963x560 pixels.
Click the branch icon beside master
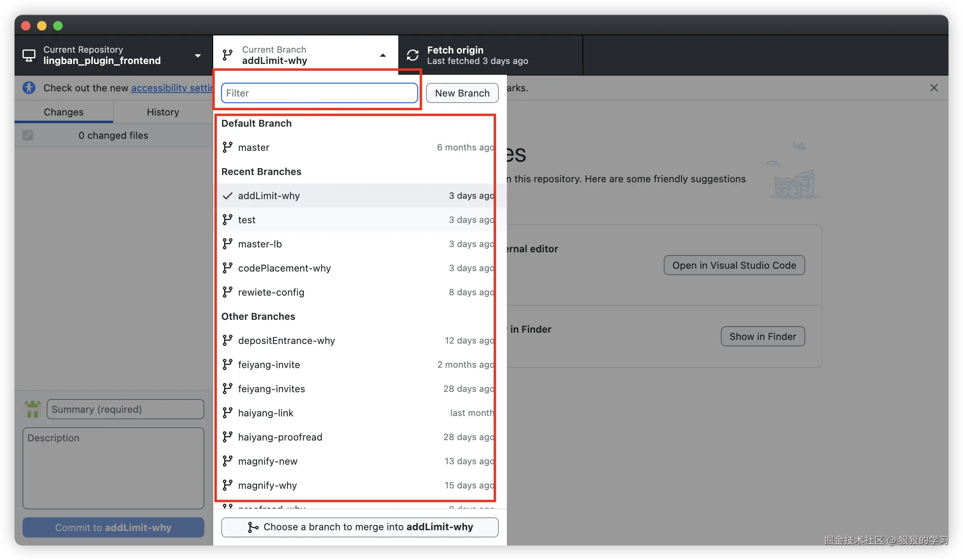pos(228,147)
